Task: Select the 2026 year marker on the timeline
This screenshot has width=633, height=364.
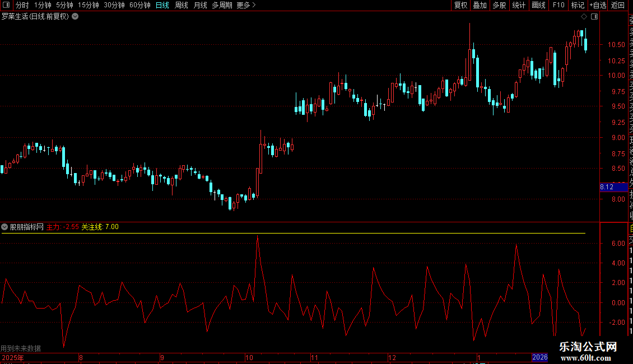Action: pos(540,357)
